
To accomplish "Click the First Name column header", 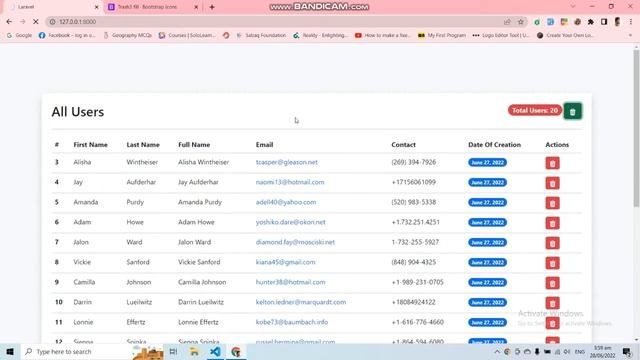I will pyautogui.click(x=90, y=144).
